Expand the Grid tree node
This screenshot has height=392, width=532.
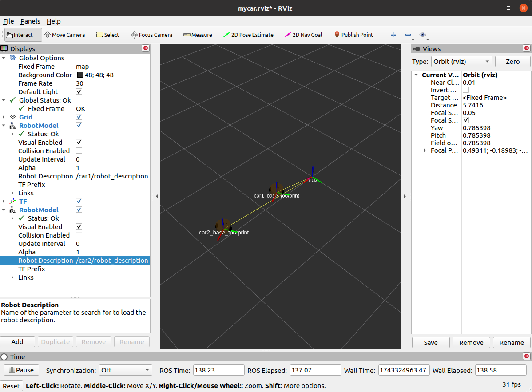4,117
